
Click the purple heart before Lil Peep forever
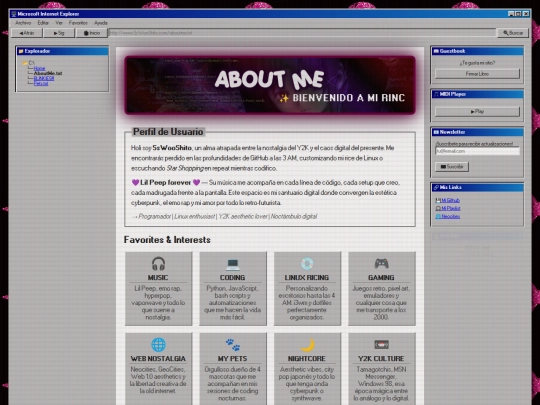(x=135, y=183)
